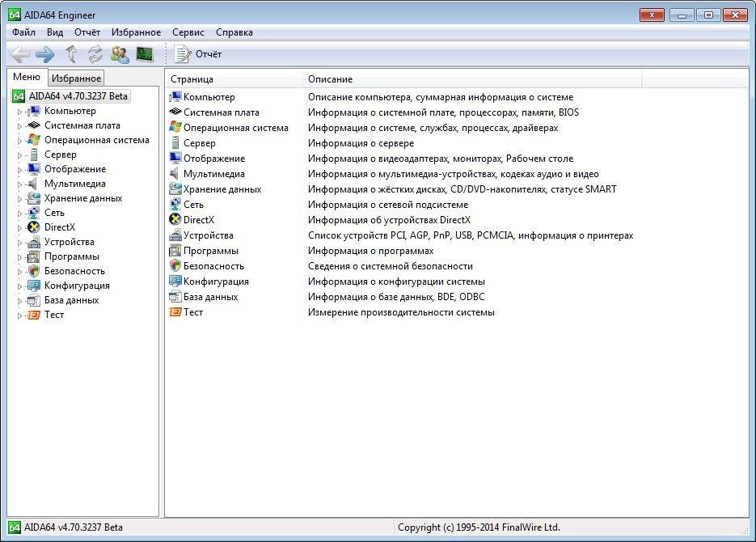Image resolution: width=756 pixels, height=542 pixels.
Task: Expand the Хранение данных tree node
Action: [x=19, y=199]
